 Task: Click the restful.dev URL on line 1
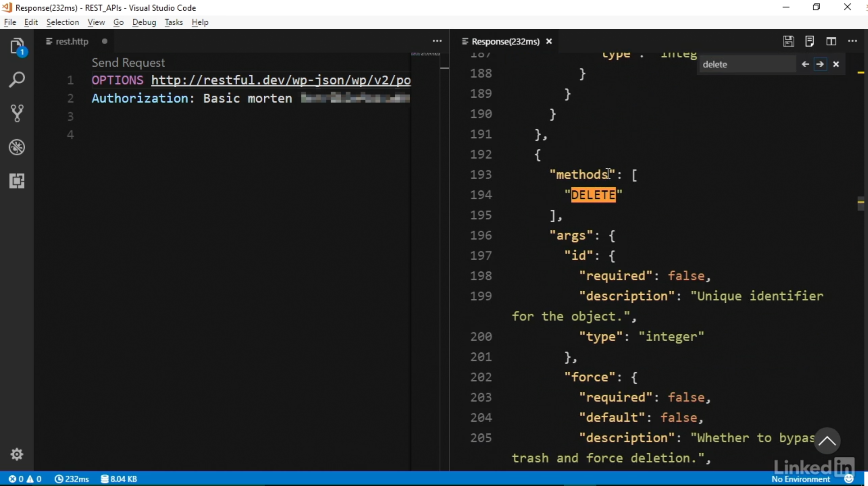tap(281, 80)
